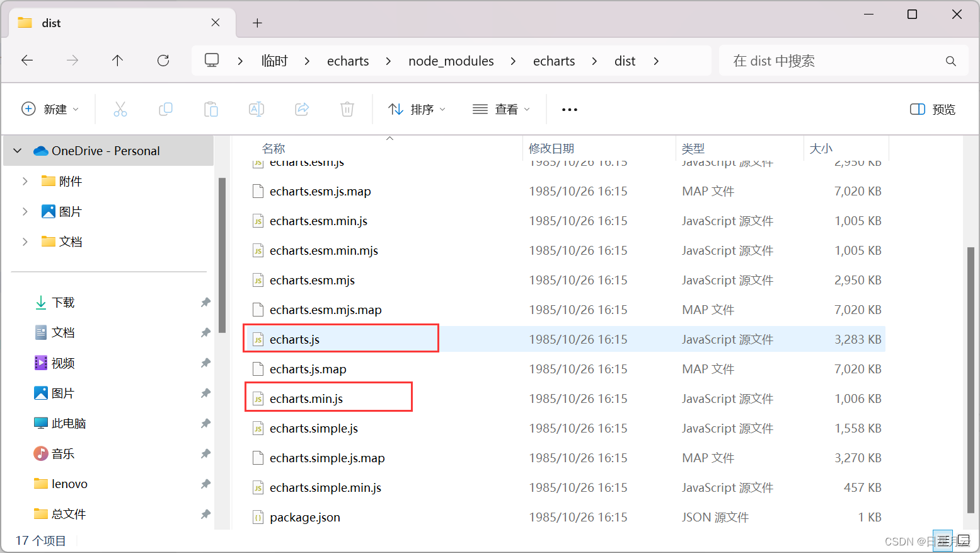The image size is (980, 553).
Task: Select echarts.esm.js.map file
Action: (564, 191)
